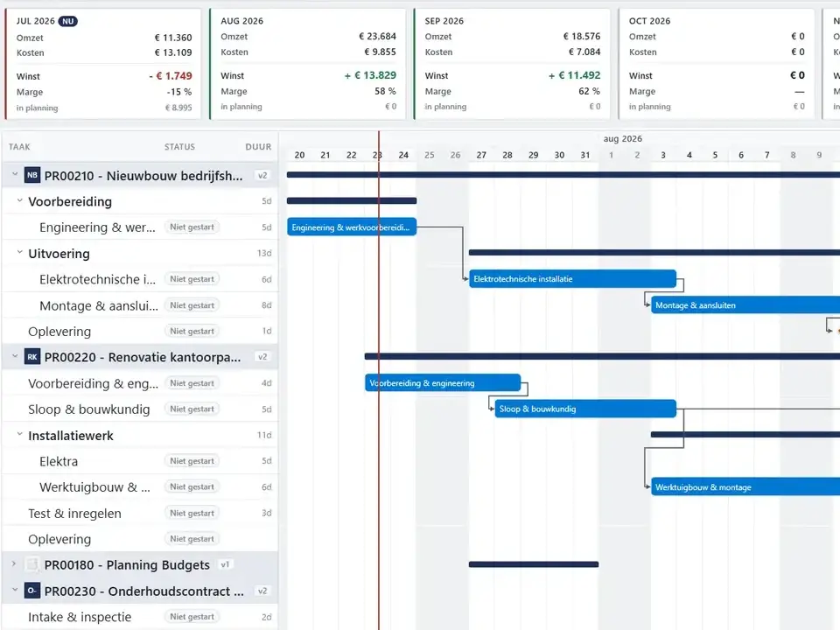Select the 'Engineering & werkvoorbereidi...' Gantt bar

[x=352, y=227]
